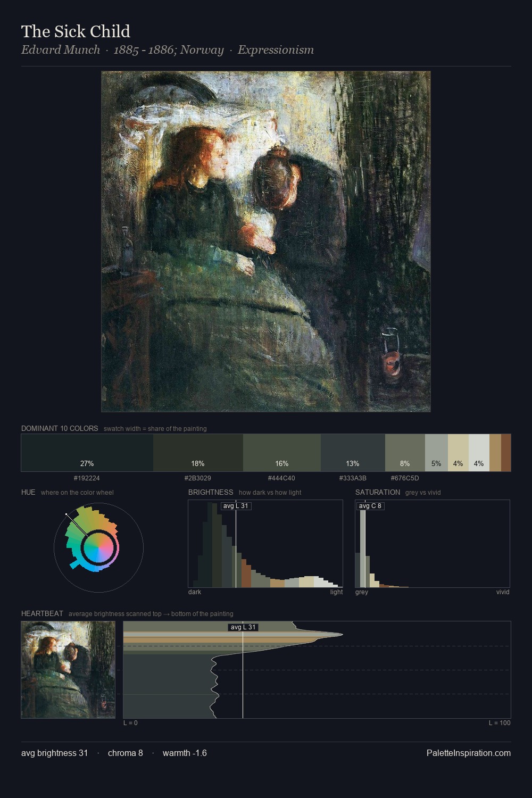This screenshot has height=798, width=532.
Task: Click the 'L = 0' heartbeat axis label
Action: [130, 723]
